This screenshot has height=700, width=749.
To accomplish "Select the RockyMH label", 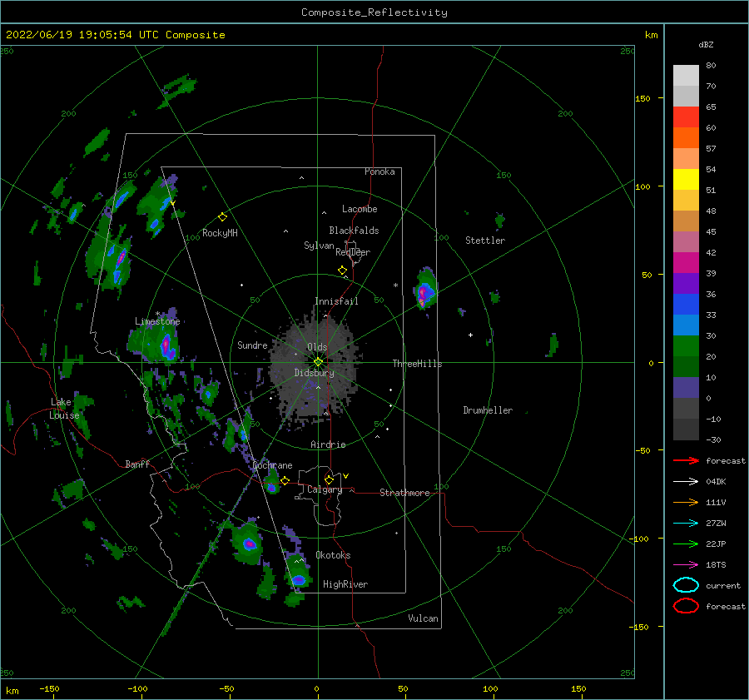I will pos(220,233).
